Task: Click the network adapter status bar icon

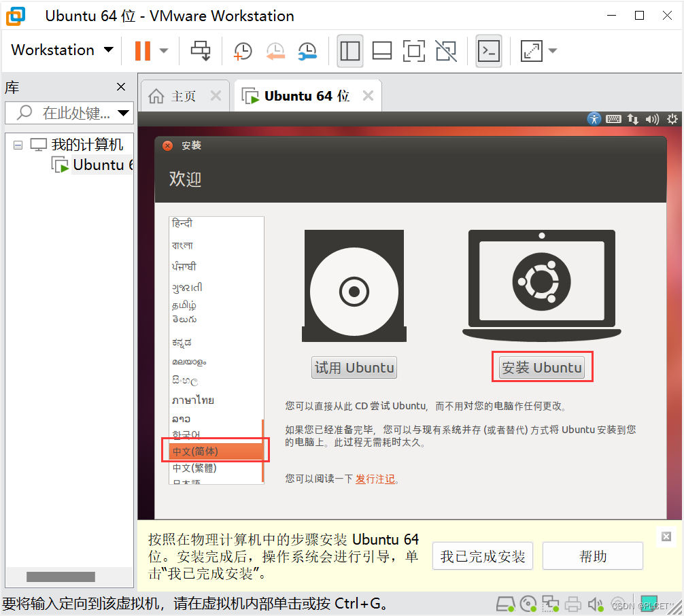Action: pyautogui.click(x=551, y=604)
